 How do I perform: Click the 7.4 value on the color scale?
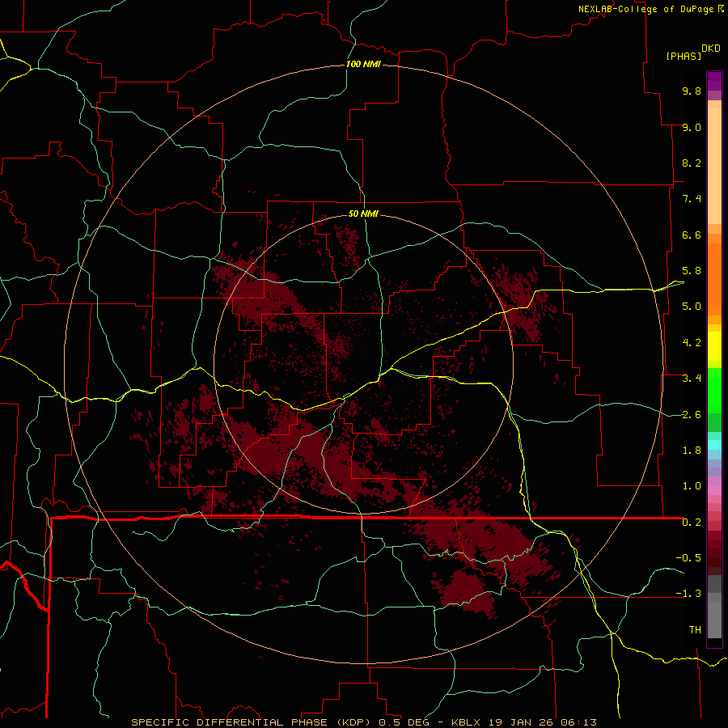(x=692, y=199)
